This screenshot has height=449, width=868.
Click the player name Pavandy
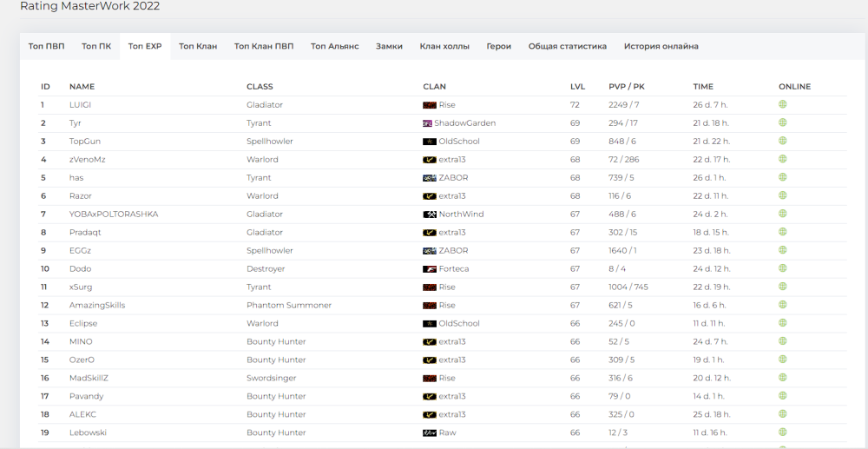(x=86, y=396)
